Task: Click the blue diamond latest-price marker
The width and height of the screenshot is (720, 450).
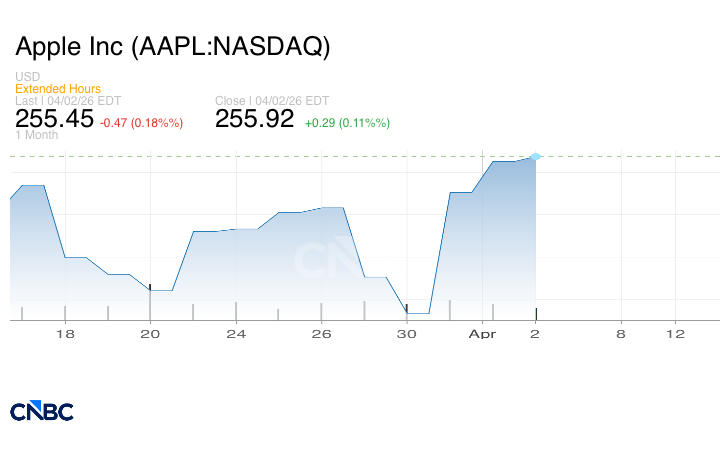Action: (x=536, y=156)
